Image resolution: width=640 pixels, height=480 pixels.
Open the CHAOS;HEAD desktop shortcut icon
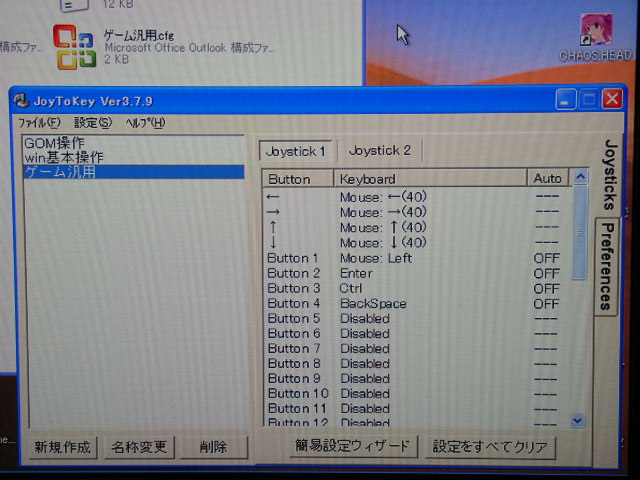pos(596,29)
